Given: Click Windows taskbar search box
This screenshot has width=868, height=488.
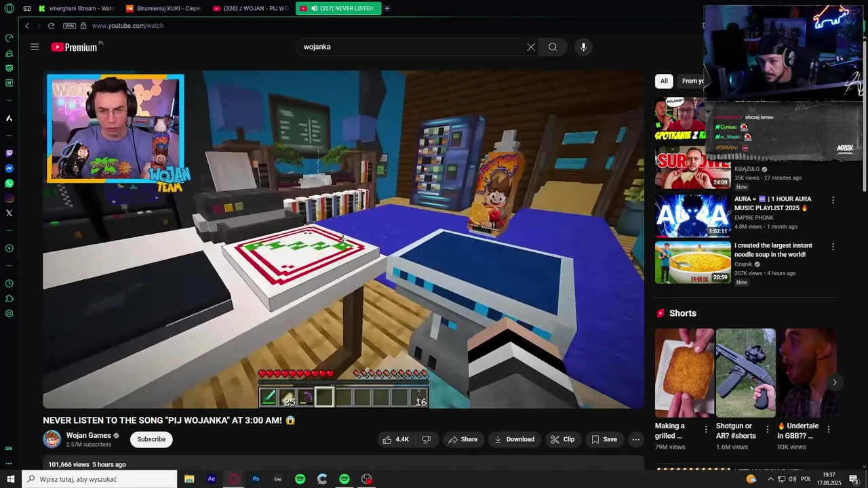Looking at the screenshot, I should [100, 479].
